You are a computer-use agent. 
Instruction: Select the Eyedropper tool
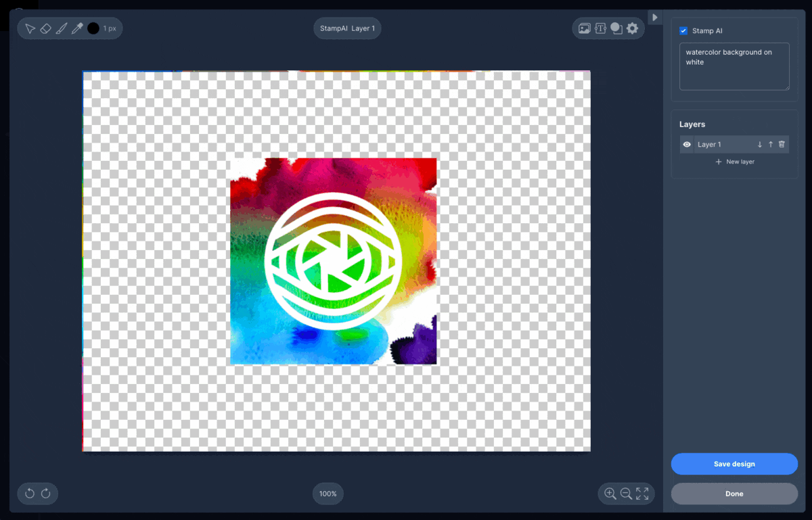[77, 28]
